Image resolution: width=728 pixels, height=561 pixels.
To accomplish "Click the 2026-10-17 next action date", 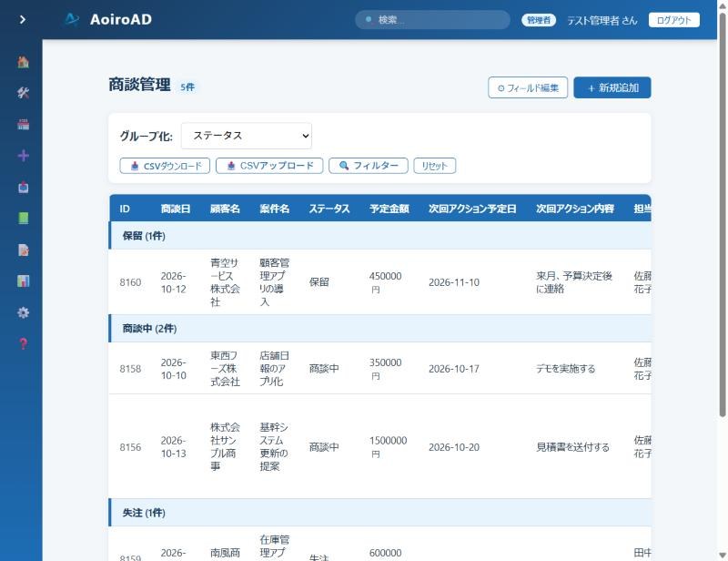I will pyautogui.click(x=453, y=369).
